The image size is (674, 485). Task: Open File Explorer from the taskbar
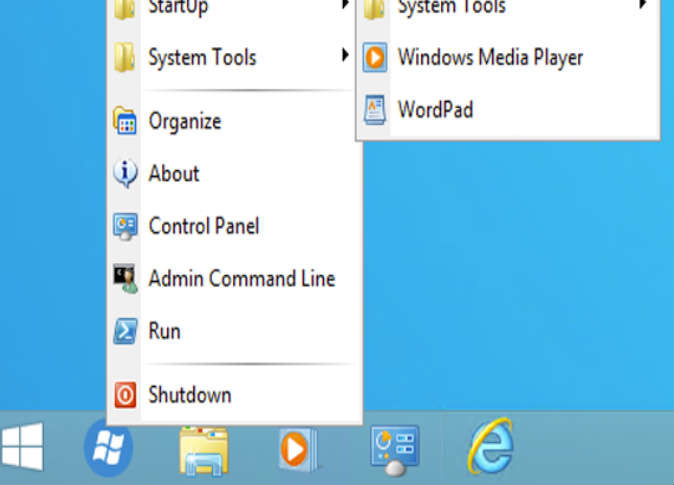point(204,448)
